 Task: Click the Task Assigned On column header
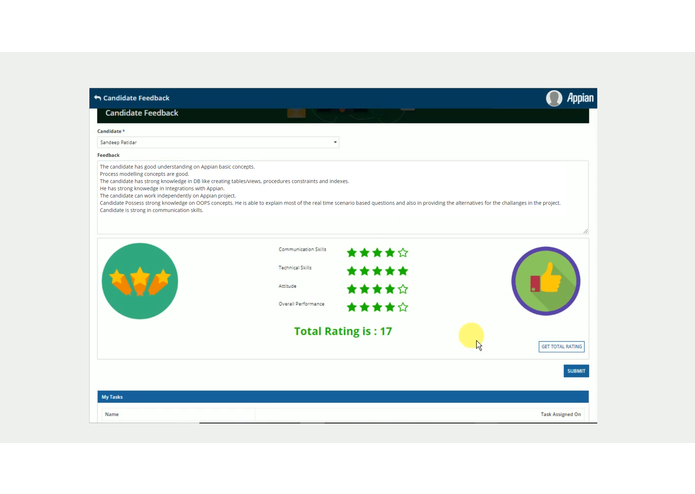561,414
